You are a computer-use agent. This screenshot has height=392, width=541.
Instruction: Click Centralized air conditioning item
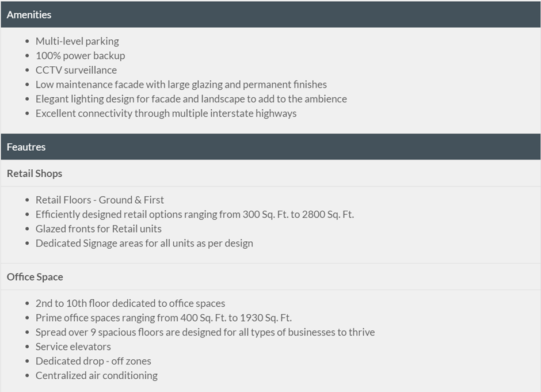(x=97, y=375)
